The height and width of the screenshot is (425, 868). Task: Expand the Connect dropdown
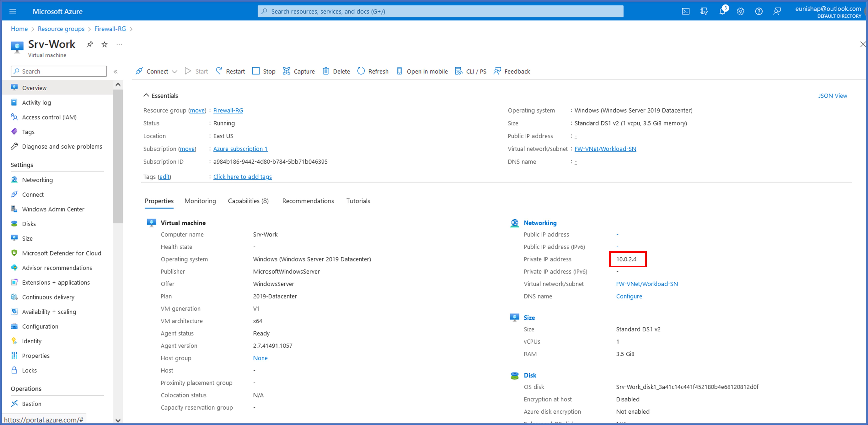point(175,71)
